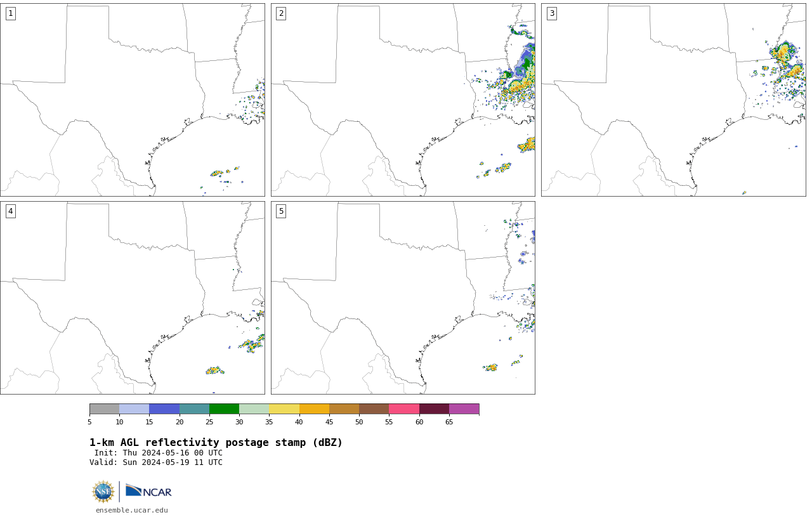Select the pink 55-60 dBZ swatch
812x517 pixels.
404,409
